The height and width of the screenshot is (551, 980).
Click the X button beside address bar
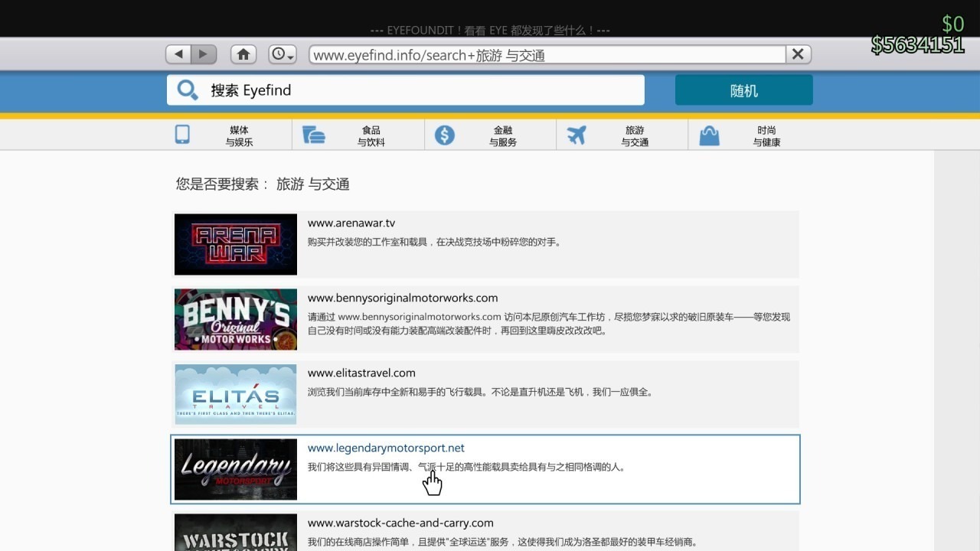[x=798, y=54]
